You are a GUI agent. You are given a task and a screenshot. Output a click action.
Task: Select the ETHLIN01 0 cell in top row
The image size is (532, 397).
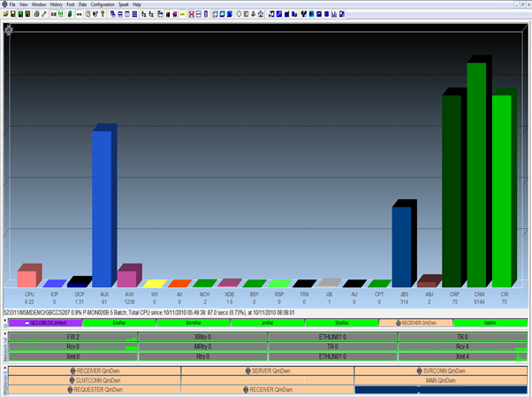(x=332, y=337)
